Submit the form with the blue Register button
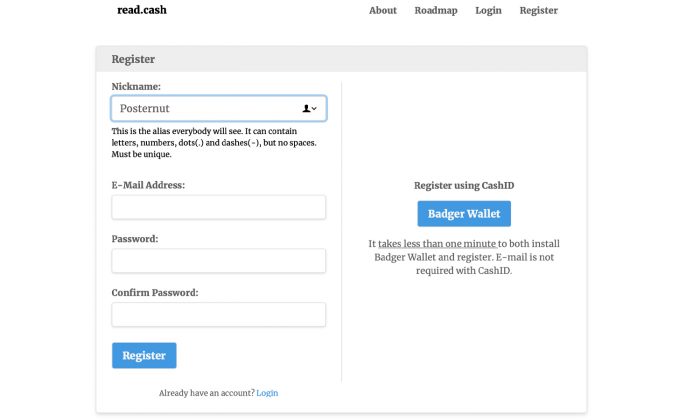 [x=144, y=355]
